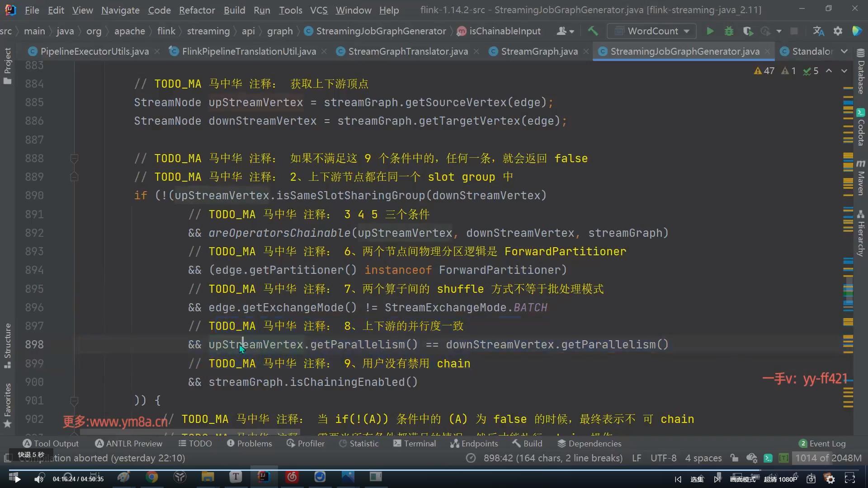Open the Refactor menu
Screen dimensions: 868x488
[197, 10]
